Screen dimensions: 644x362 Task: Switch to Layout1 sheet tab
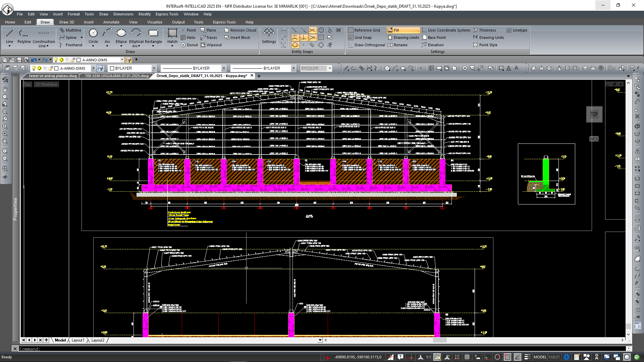(x=78, y=340)
